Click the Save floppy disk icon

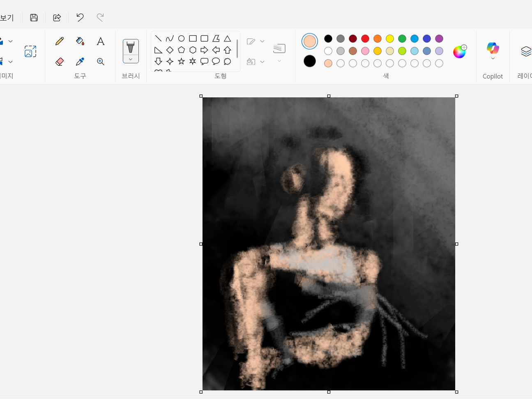tap(34, 17)
